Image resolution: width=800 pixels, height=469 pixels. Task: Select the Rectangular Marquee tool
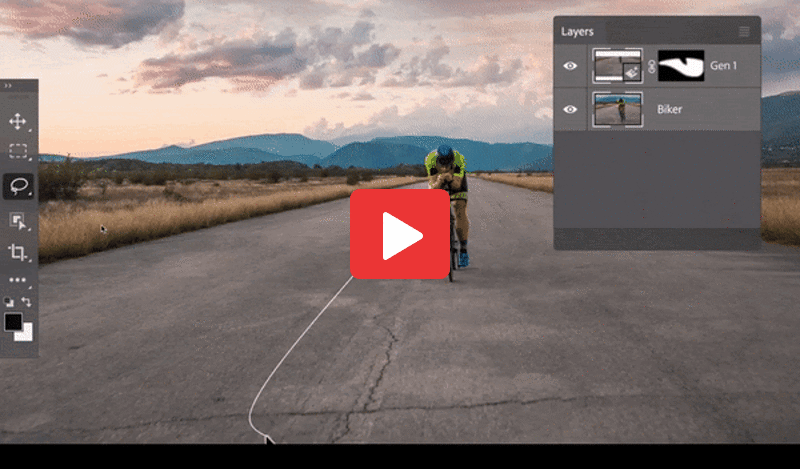[18, 151]
